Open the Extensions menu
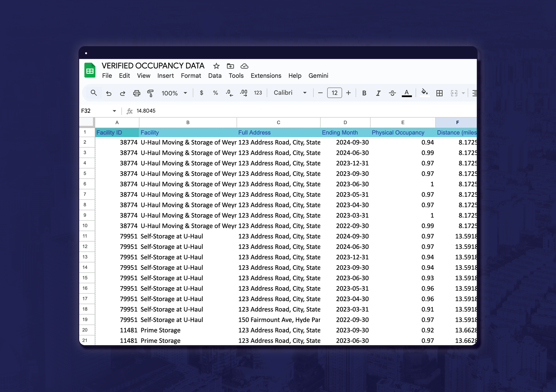556x392 pixels. tap(266, 76)
